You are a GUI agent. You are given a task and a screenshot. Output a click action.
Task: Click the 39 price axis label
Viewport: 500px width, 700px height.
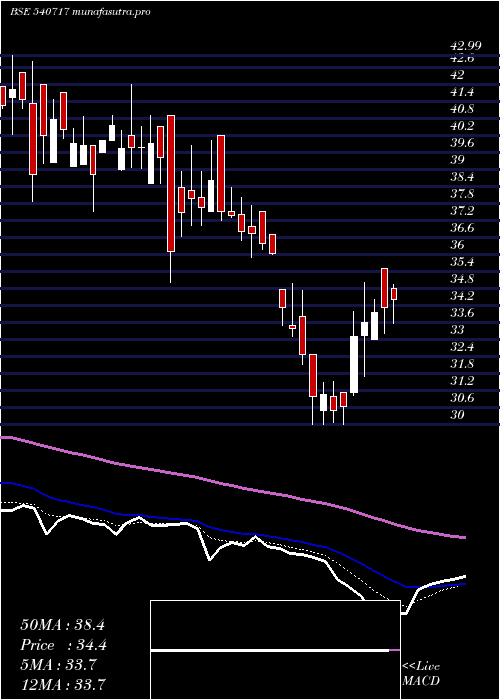(x=458, y=160)
